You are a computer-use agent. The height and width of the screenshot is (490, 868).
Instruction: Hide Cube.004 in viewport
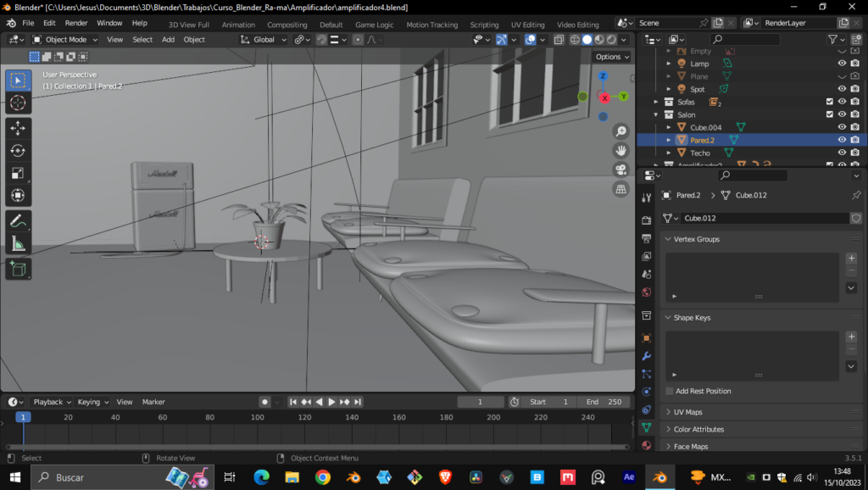click(x=842, y=127)
